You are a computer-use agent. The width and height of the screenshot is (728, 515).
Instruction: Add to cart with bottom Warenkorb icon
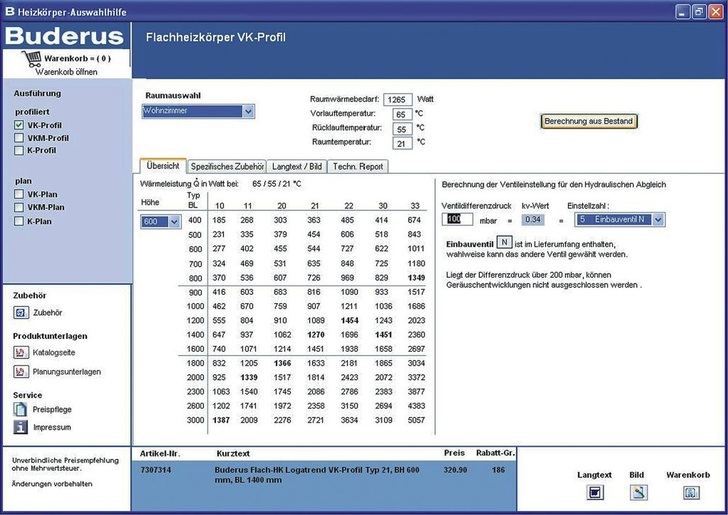pos(690,492)
